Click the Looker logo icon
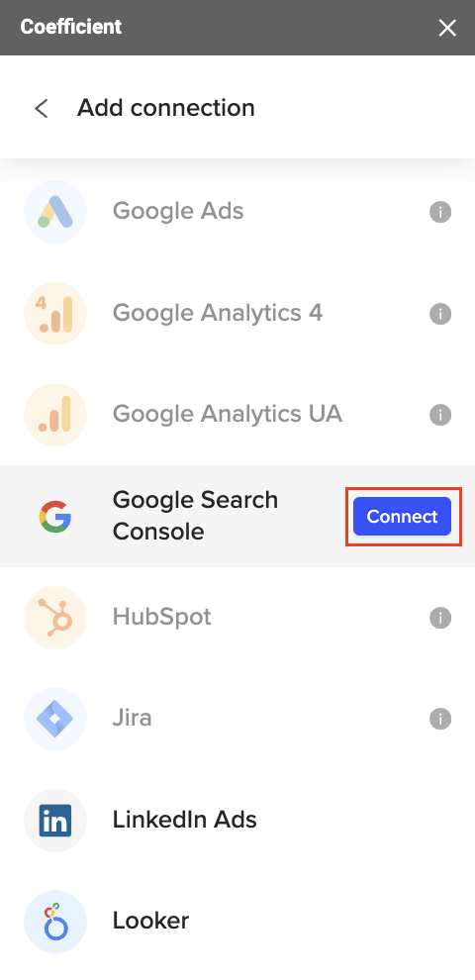Screen dimensions: 475x980 [55, 922]
